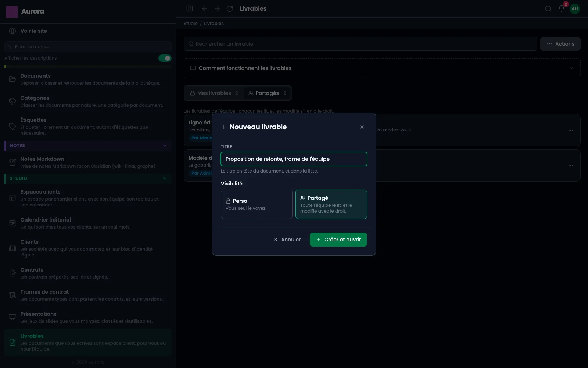This screenshot has height=368, width=588.
Task: Reload the page with refresh icon
Action: click(230, 8)
